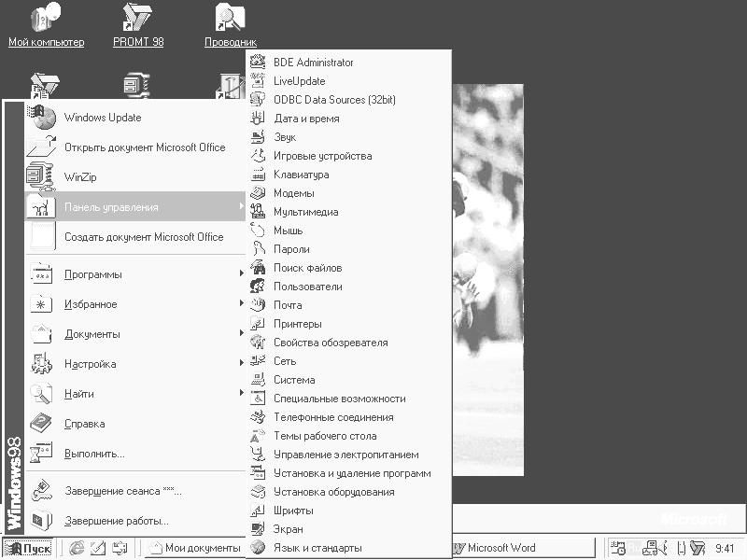Switch to Мои документы taskbar button
747x560 pixels.
pyautogui.click(x=195, y=548)
